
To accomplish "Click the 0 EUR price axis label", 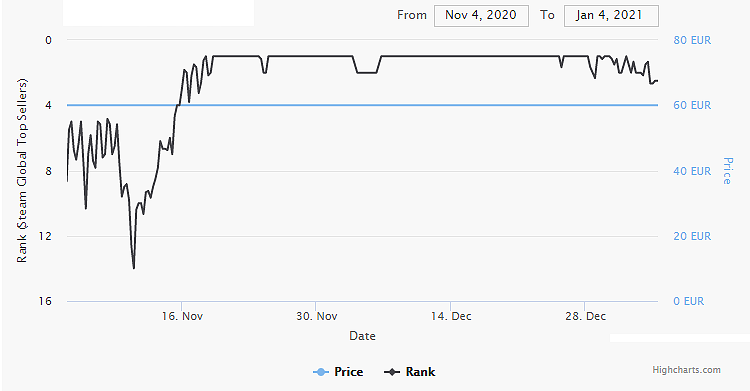I will coord(689,302).
